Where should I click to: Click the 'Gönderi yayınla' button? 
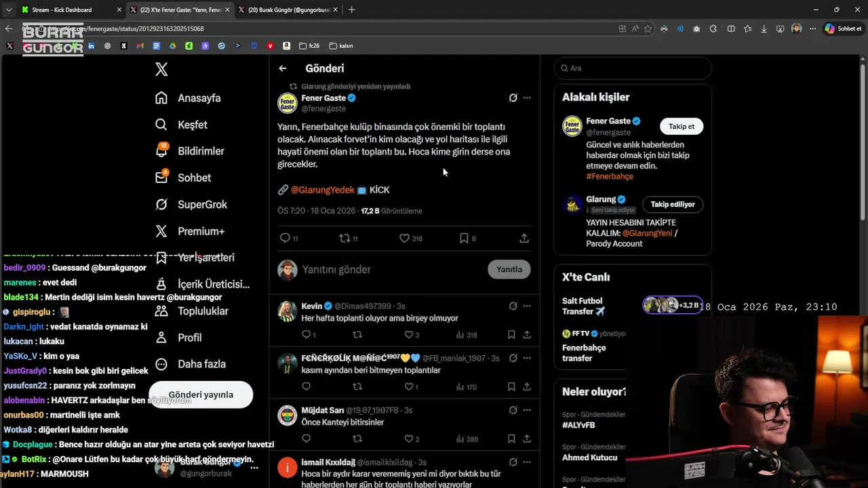(x=201, y=394)
